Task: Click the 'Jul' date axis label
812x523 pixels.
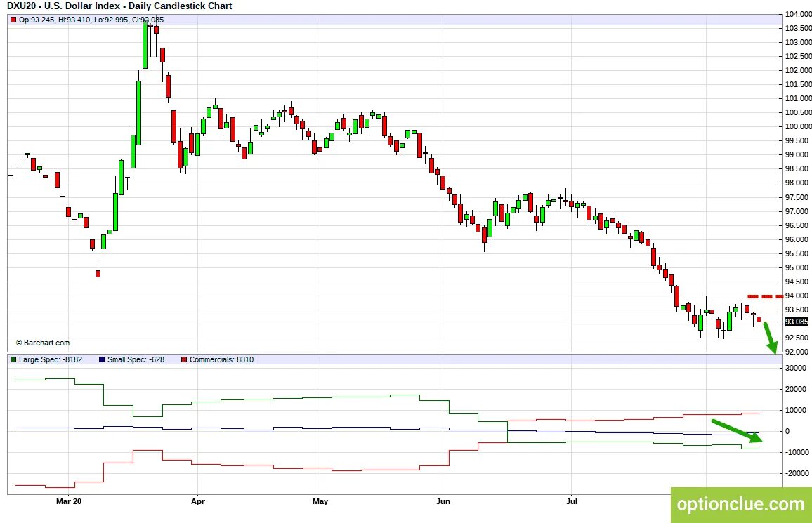Action: pyautogui.click(x=571, y=501)
